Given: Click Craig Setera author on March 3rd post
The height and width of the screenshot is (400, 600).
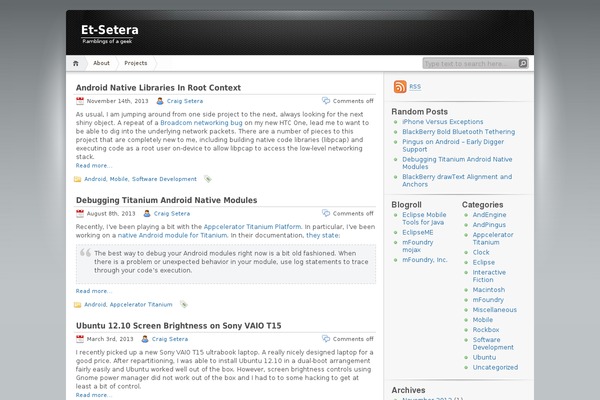Looking at the screenshot, I should (x=170, y=339).
